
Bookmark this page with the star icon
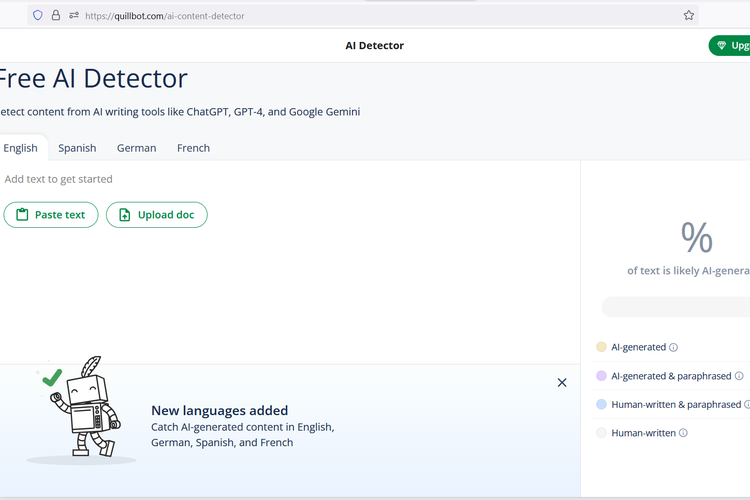[x=689, y=16]
